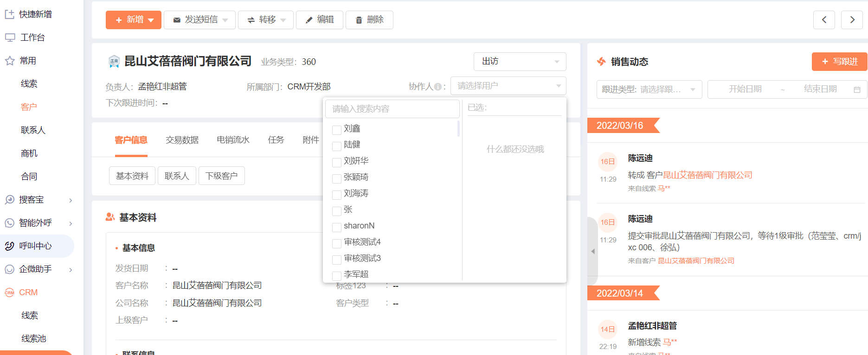The height and width of the screenshot is (355, 868).
Task: Click the 常用 star icon
Action: point(10,61)
